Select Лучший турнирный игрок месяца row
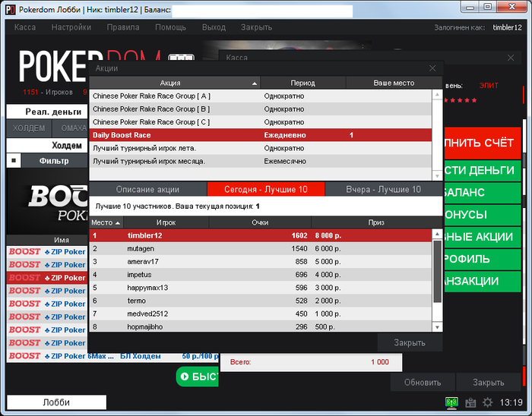The height and width of the screenshot is (416, 532). [261, 161]
